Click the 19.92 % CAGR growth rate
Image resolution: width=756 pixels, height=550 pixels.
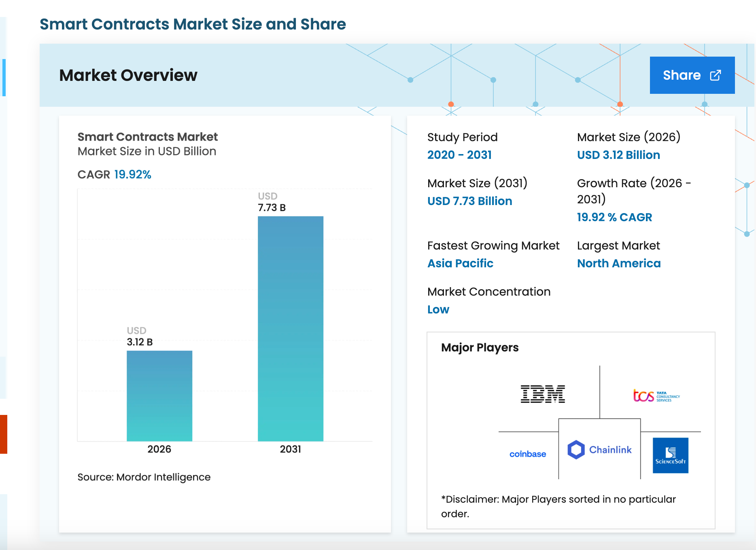coord(614,217)
